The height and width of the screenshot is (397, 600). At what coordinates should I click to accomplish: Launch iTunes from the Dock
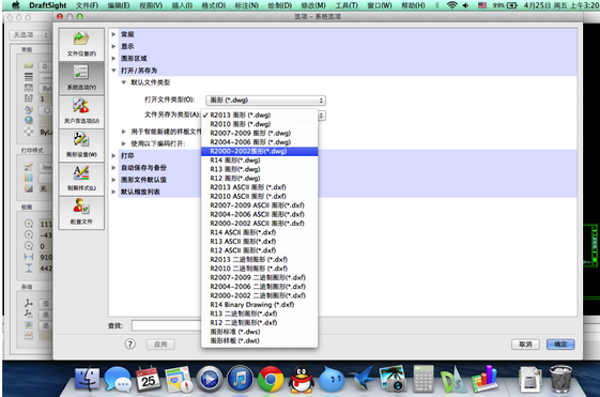click(240, 379)
